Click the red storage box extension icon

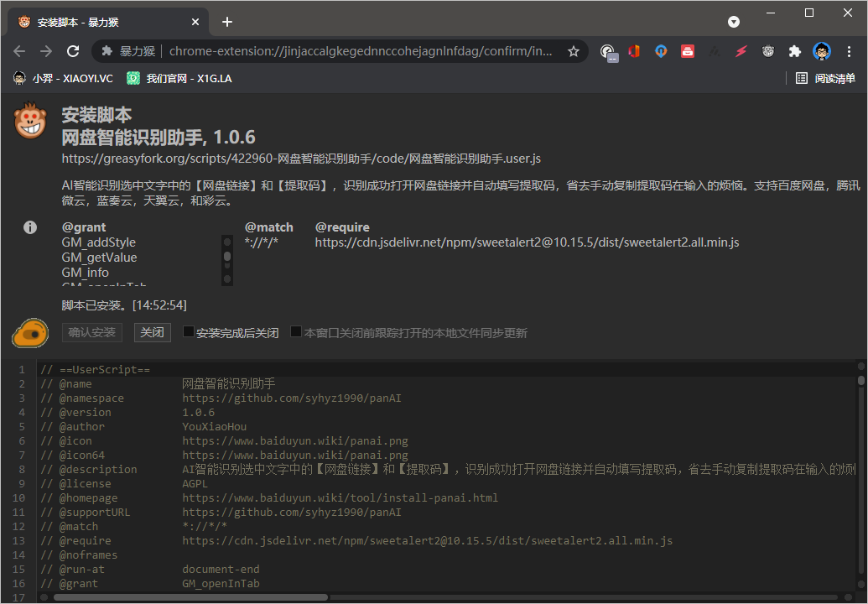[x=688, y=51]
